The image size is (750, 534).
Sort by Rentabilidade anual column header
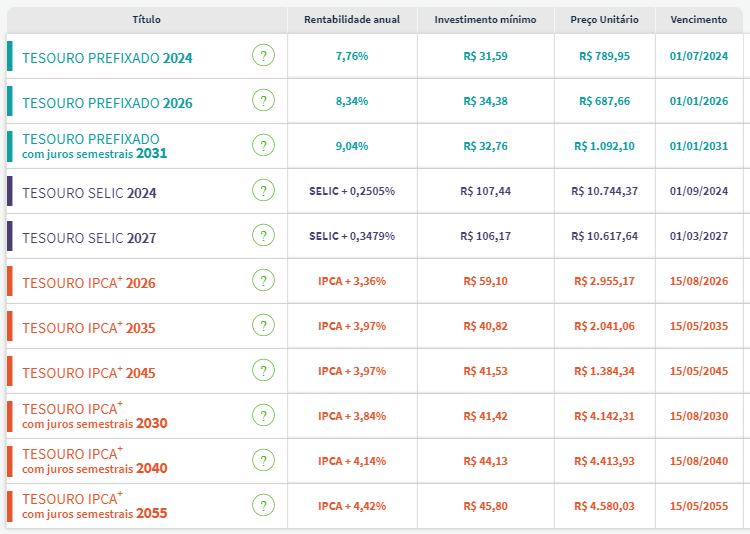click(351, 20)
